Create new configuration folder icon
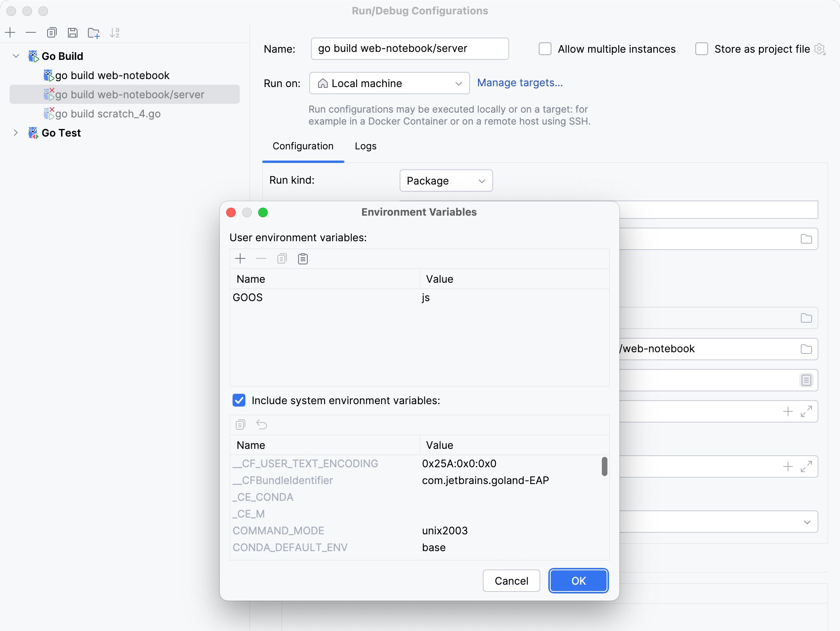The height and width of the screenshot is (631, 840). pyautogui.click(x=94, y=33)
